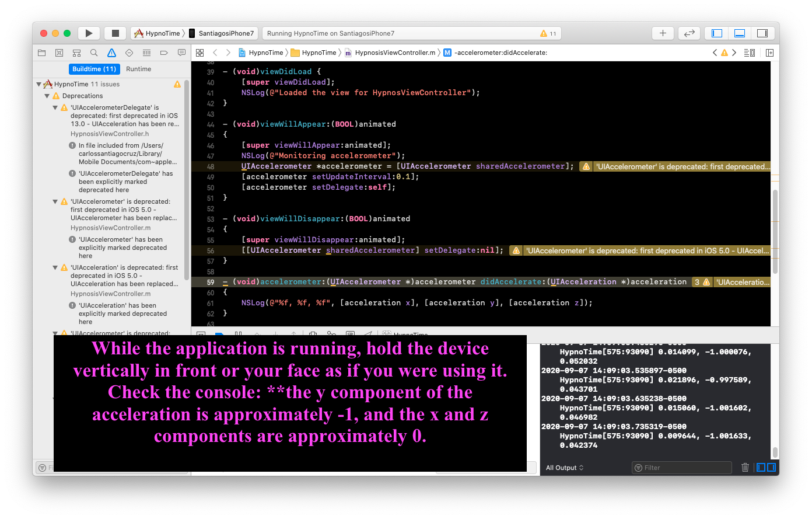Click the jump bar warning indicator

[724, 53]
